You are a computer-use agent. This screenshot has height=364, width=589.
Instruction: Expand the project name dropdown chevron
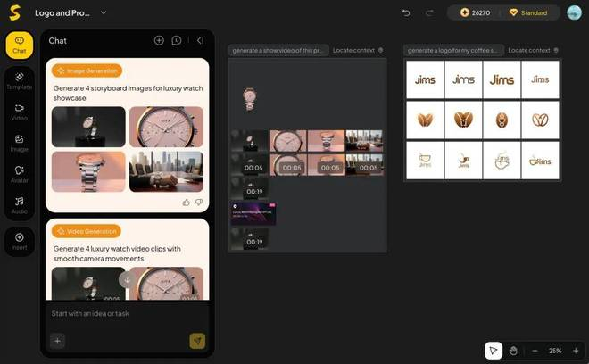(104, 12)
